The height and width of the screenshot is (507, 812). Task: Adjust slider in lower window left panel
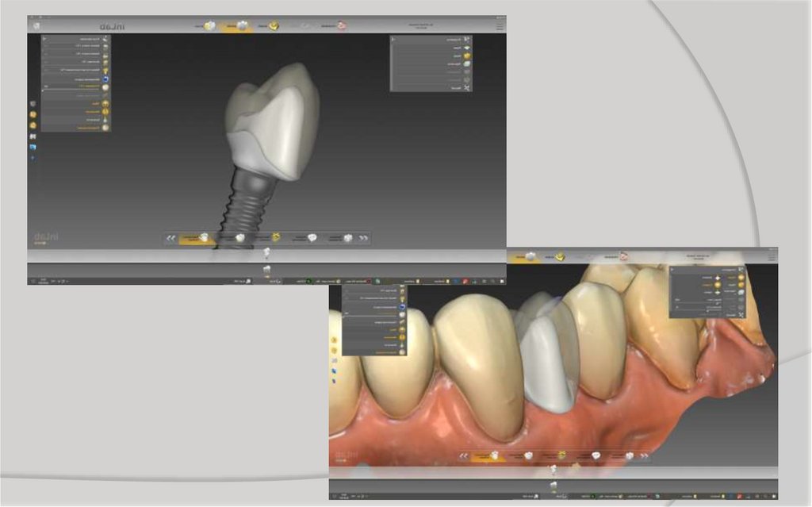coord(370,315)
